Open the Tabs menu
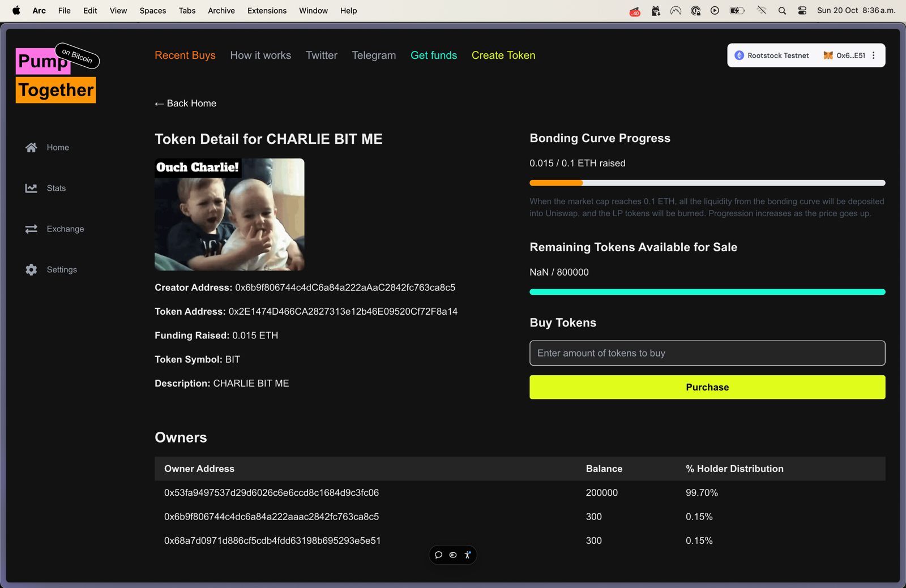The height and width of the screenshot is (588, 906). pyautogui.click(x=187, y=10)
